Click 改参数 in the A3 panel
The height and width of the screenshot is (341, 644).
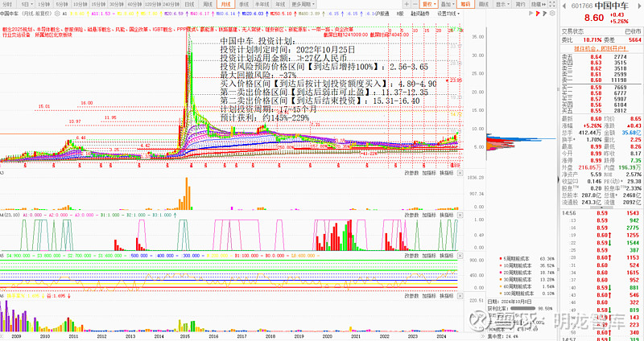[411, 174]
